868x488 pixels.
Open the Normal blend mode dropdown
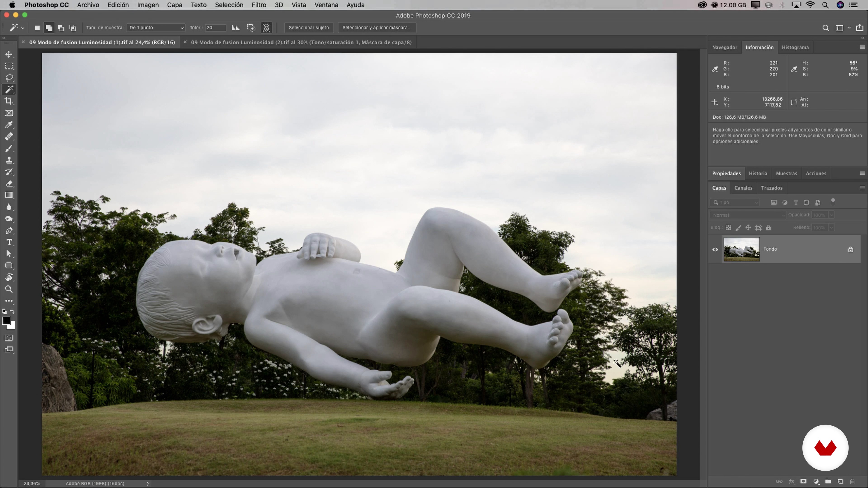(x=748, y=215)
